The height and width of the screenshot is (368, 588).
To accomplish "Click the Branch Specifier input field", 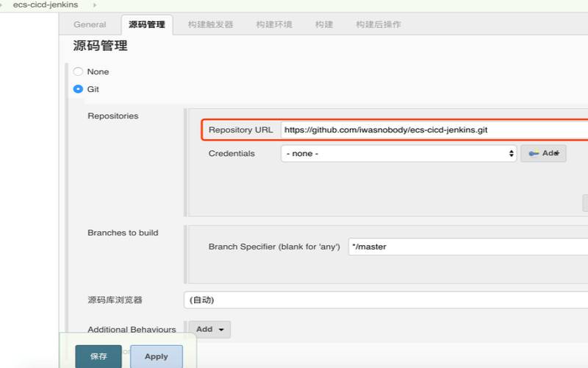I will coord(468,247).
